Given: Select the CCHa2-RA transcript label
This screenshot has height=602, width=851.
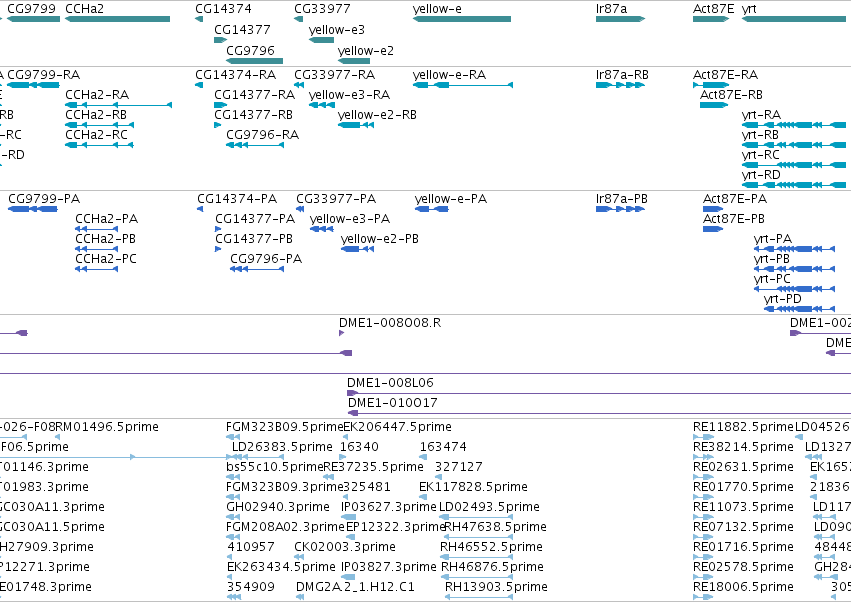Looking at the screenshot, I should (x=97, y=94).
